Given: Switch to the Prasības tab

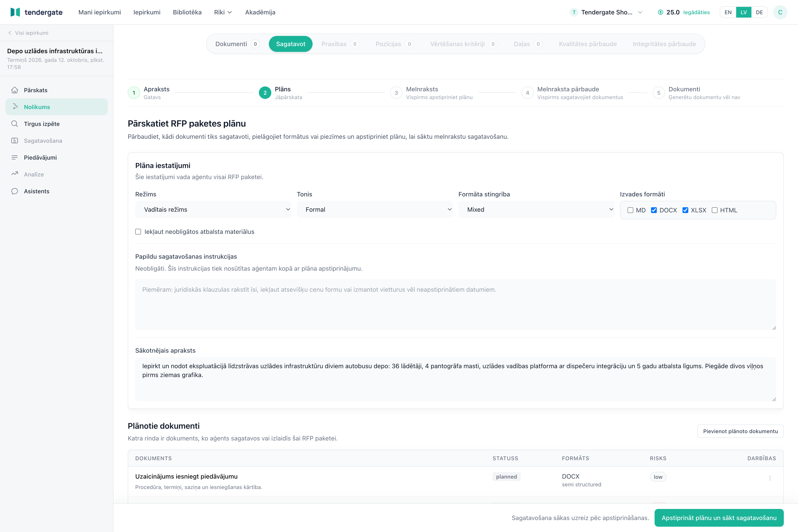Looking at the screenshot, I should pos(340,44).
